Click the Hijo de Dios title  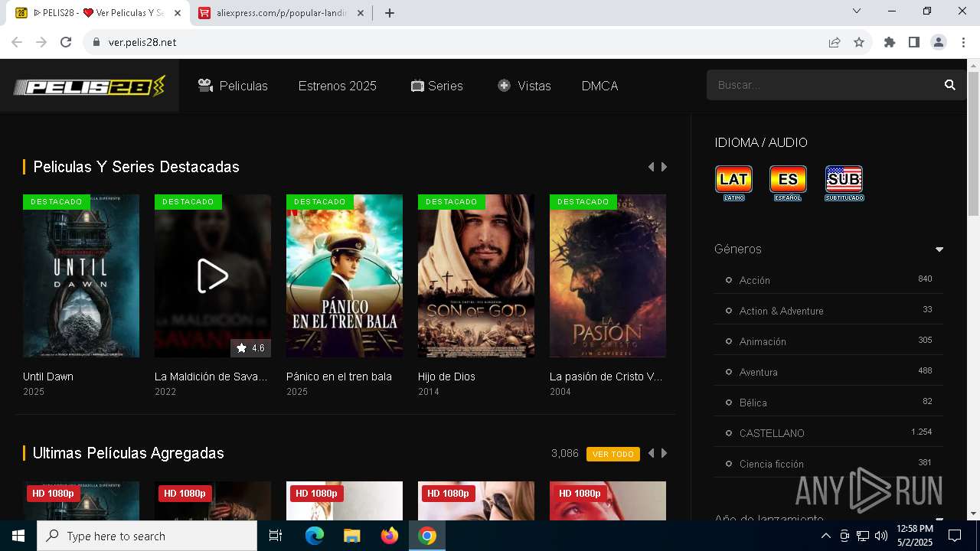click(446, 377)
